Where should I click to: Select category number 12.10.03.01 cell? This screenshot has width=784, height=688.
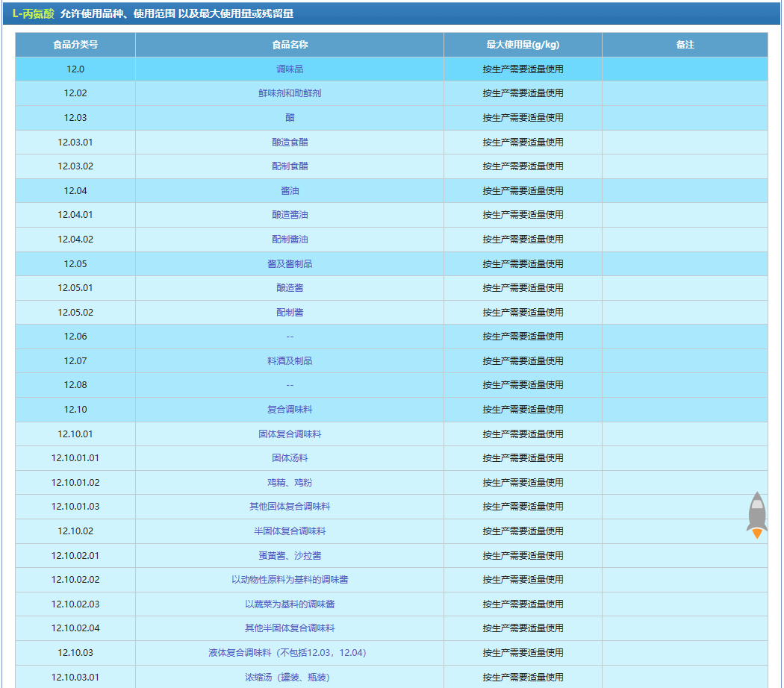pos(75,677)
